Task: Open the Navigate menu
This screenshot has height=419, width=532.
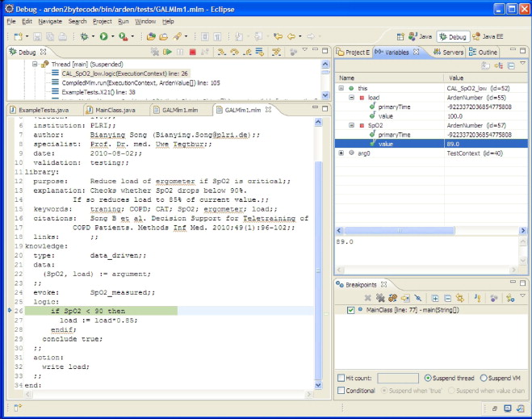Action: (50, 21)
